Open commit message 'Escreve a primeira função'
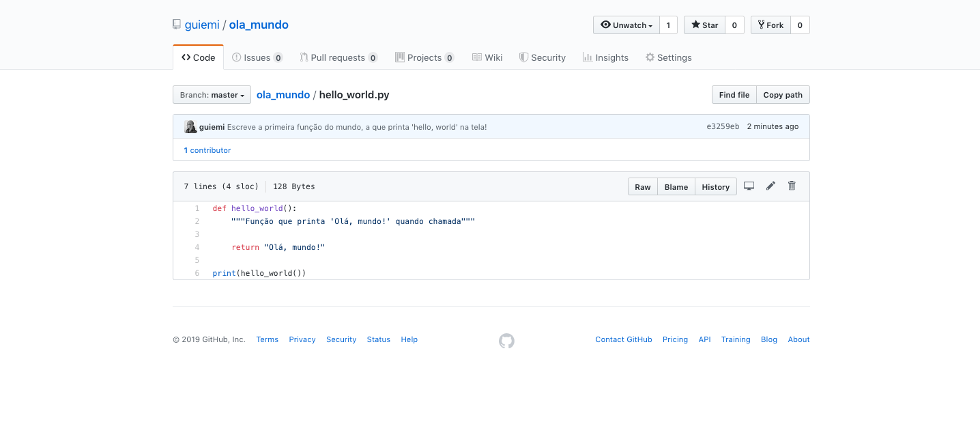 (357, 127)
